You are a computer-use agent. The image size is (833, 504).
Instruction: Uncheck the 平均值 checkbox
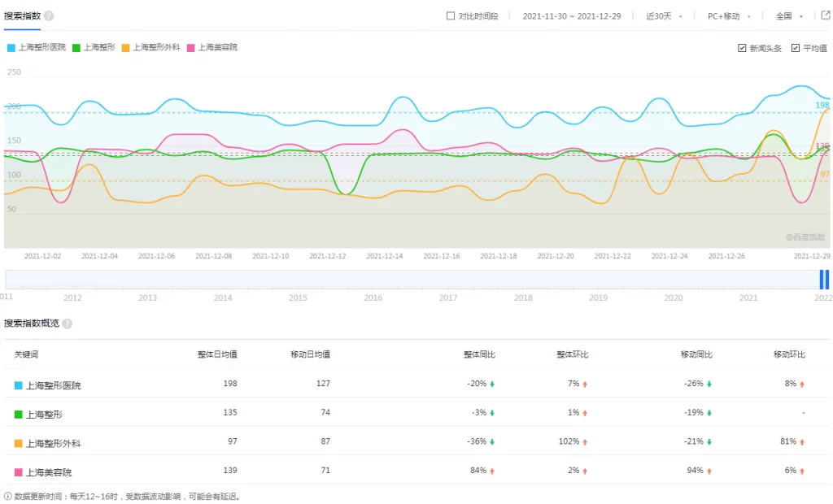[796, 48]
